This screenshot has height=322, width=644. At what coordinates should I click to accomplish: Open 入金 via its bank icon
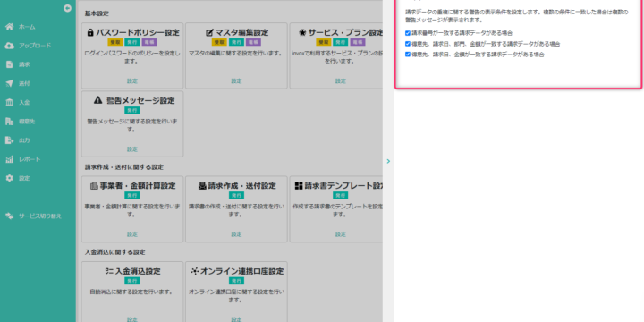pyautogui.click(x=10, y=102)
